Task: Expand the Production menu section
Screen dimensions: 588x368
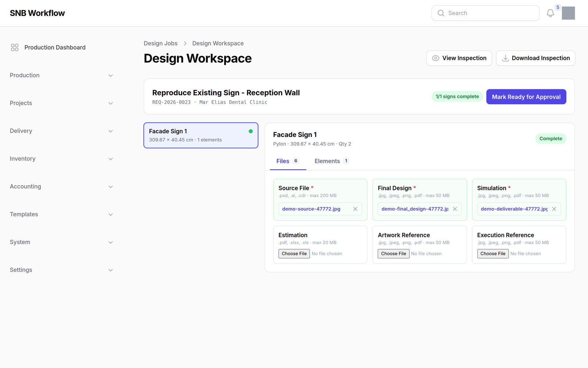Action: pyautogui.click(x=61, y=75)
